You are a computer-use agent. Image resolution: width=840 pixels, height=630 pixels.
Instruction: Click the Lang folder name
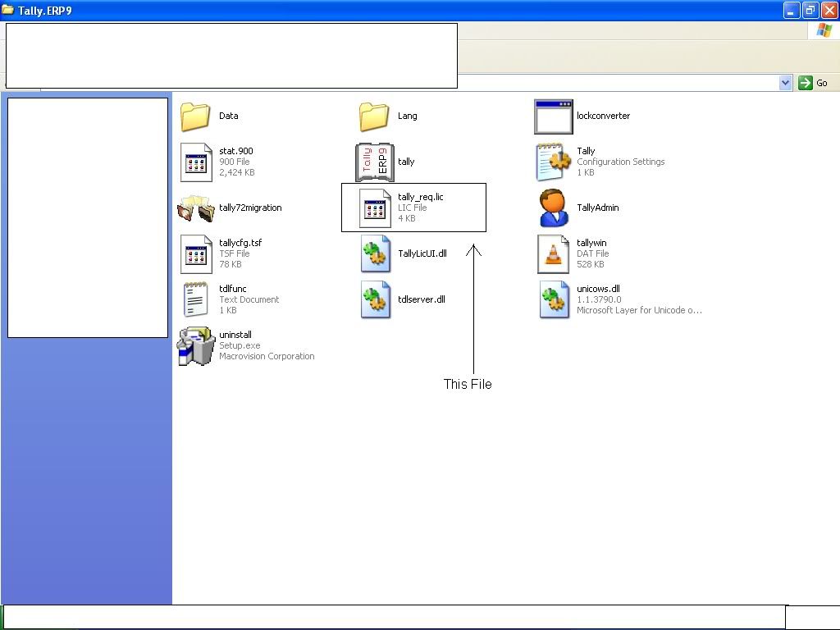(407, 116)
